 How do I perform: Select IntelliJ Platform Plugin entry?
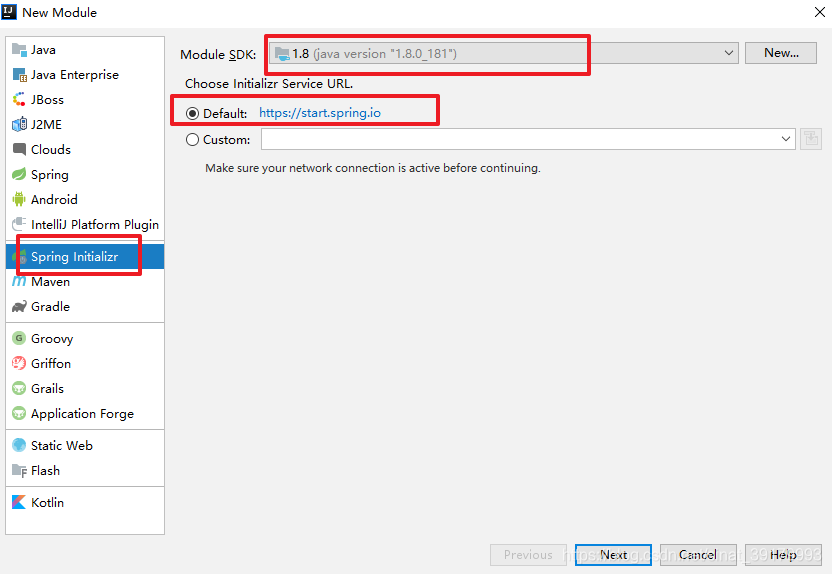tap(85, 224)
